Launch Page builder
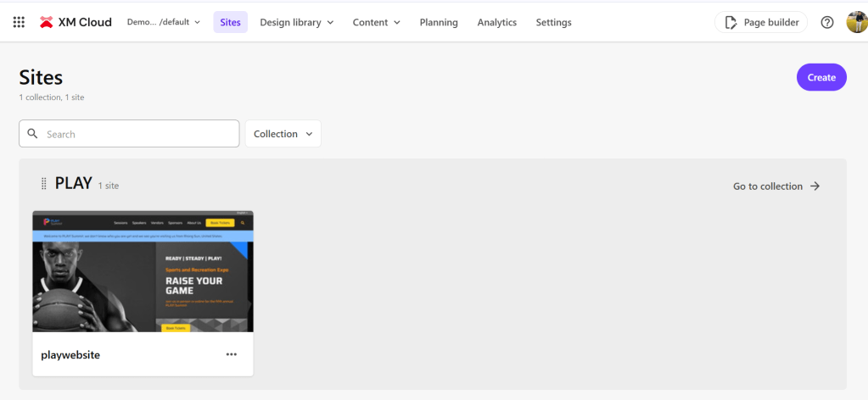The width and height of the screenshot is (868, 400). tap(761, 22)
